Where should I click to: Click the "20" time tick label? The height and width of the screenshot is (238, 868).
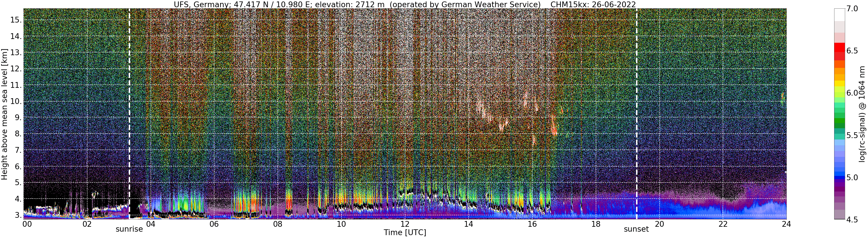click(x=659, y=224)
